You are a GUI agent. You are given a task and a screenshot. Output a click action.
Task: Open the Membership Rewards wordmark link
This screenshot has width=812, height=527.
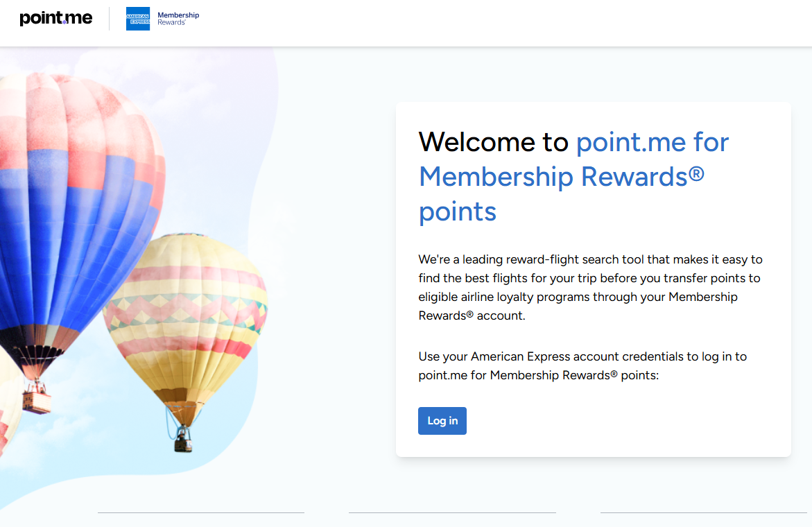click(178, 18)
